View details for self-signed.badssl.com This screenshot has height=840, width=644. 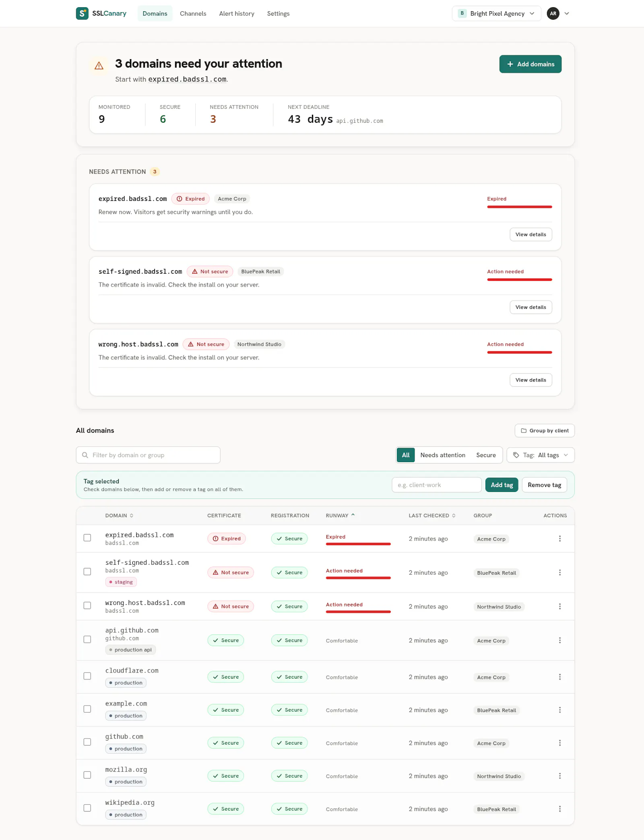(531, 307)
